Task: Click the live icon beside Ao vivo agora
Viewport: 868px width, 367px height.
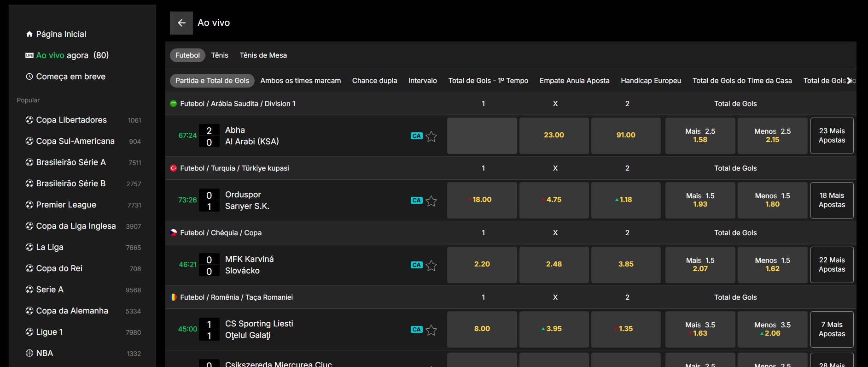Action: pyautogui.click(x=29, y=55)
